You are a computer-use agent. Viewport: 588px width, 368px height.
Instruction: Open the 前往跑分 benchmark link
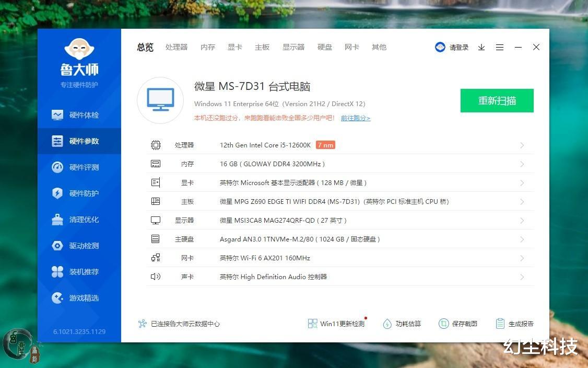[x=356, y=118]
